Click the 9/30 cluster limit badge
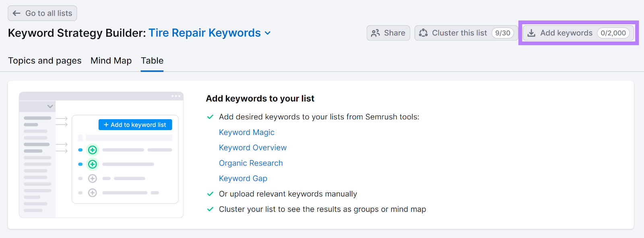 click(502, 33)
